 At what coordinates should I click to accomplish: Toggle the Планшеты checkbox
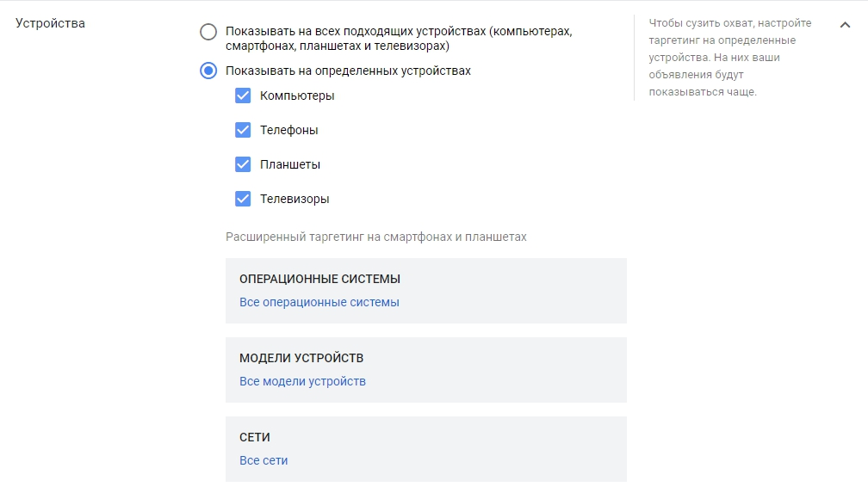[x=243, y=164]
